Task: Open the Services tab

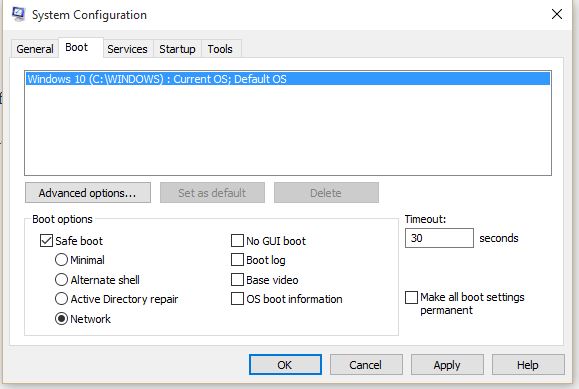Action: coord(127,49)
